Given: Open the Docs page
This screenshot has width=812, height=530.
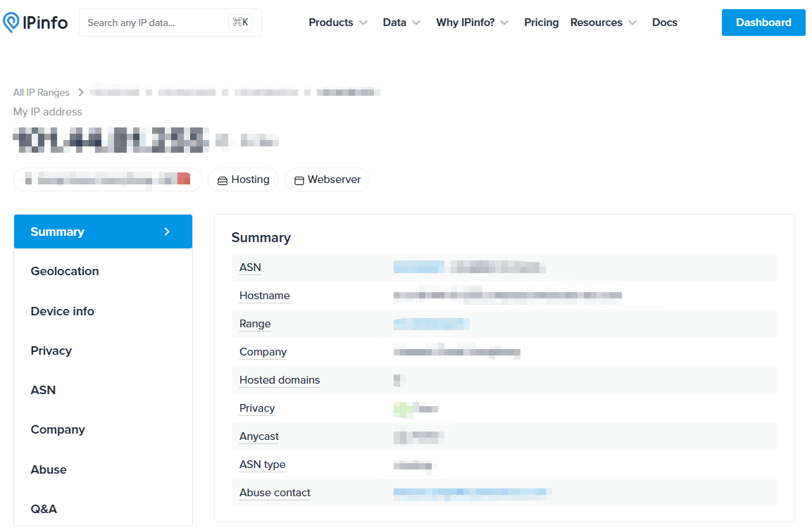Looking at the screenshot, I should tap(664, 23).
